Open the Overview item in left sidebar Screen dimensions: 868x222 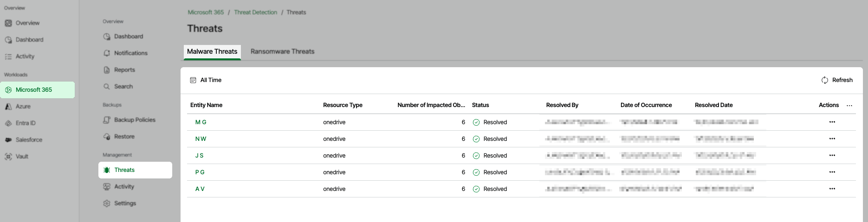22,23
